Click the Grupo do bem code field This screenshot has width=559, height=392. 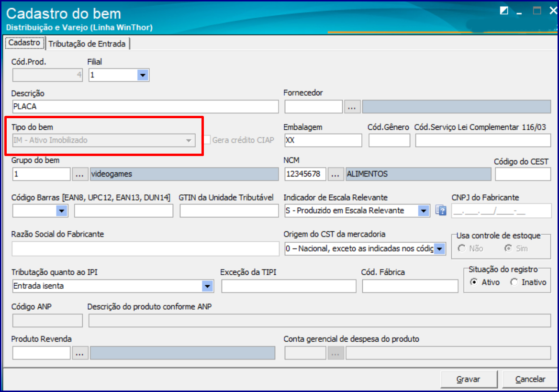pos(41,174)
